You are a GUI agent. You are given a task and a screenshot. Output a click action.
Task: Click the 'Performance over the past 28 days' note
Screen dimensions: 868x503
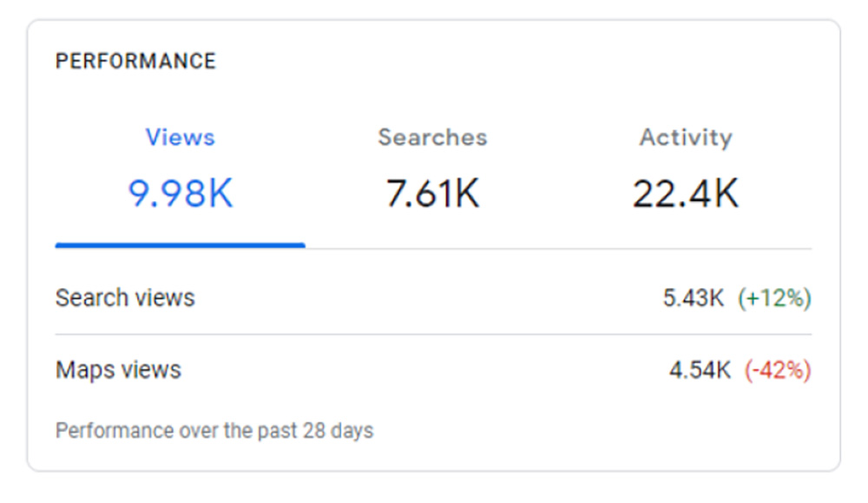tap(214, 430)
